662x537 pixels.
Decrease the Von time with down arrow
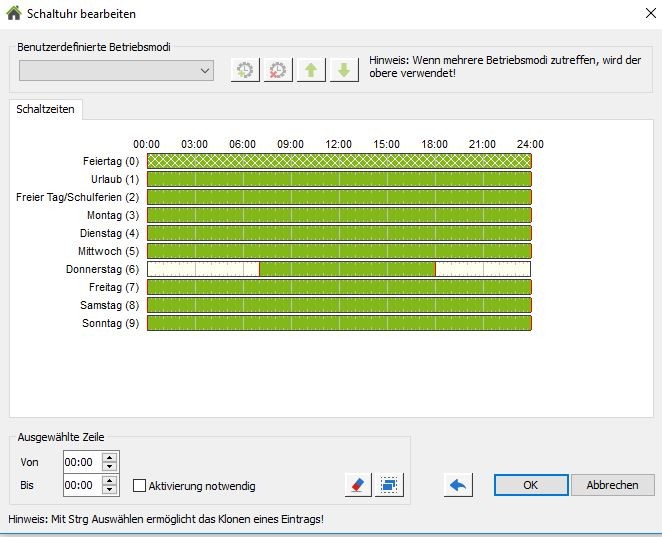click(110, 466)
